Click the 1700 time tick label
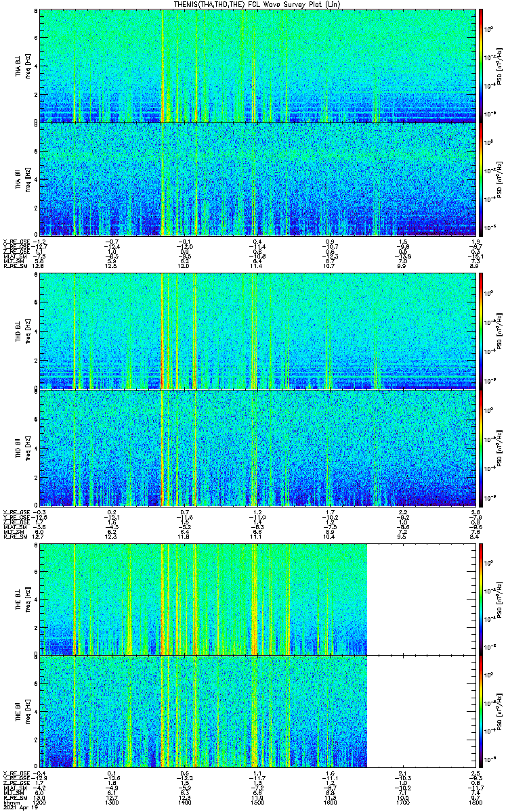508x812 pixels. point(402,802)
